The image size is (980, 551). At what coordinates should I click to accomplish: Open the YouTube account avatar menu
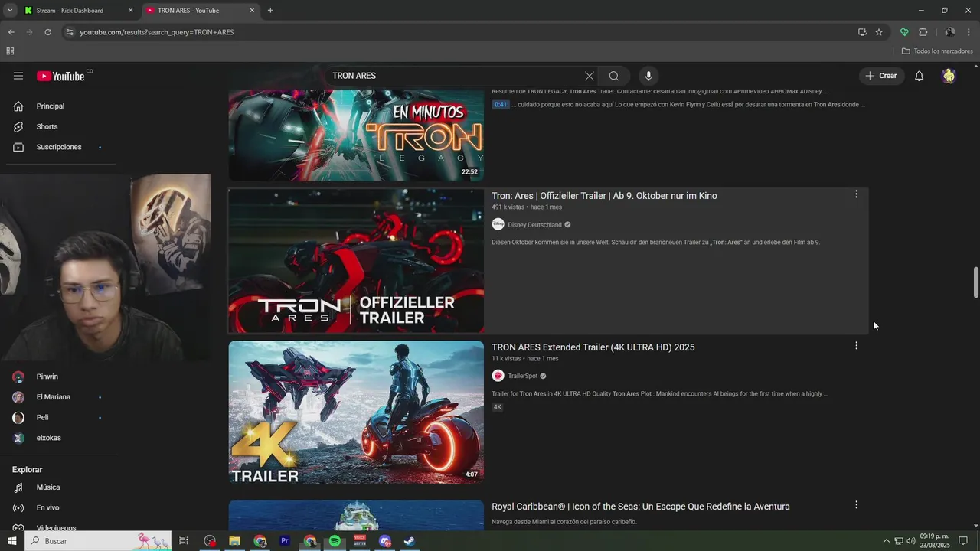point(949,76)
